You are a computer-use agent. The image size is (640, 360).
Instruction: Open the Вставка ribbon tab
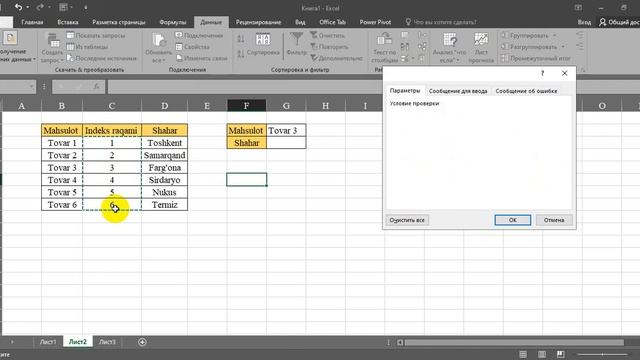click(x=68, y=22)
